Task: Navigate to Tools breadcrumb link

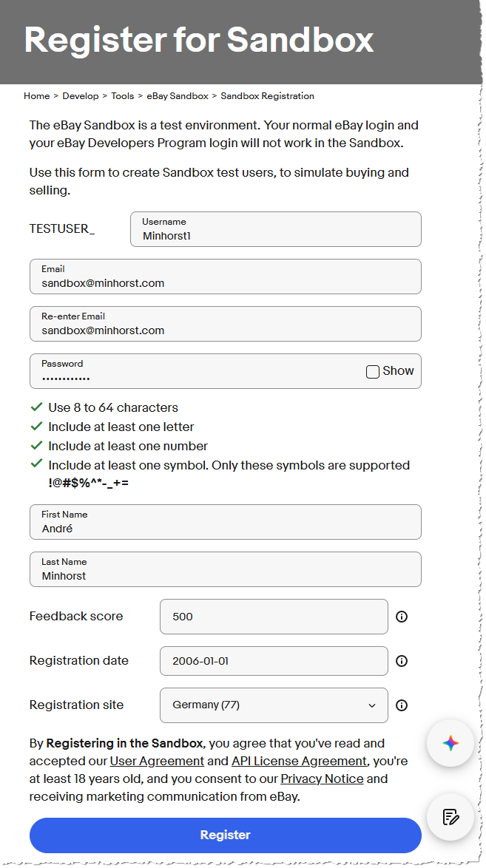Action: [123, 96]
